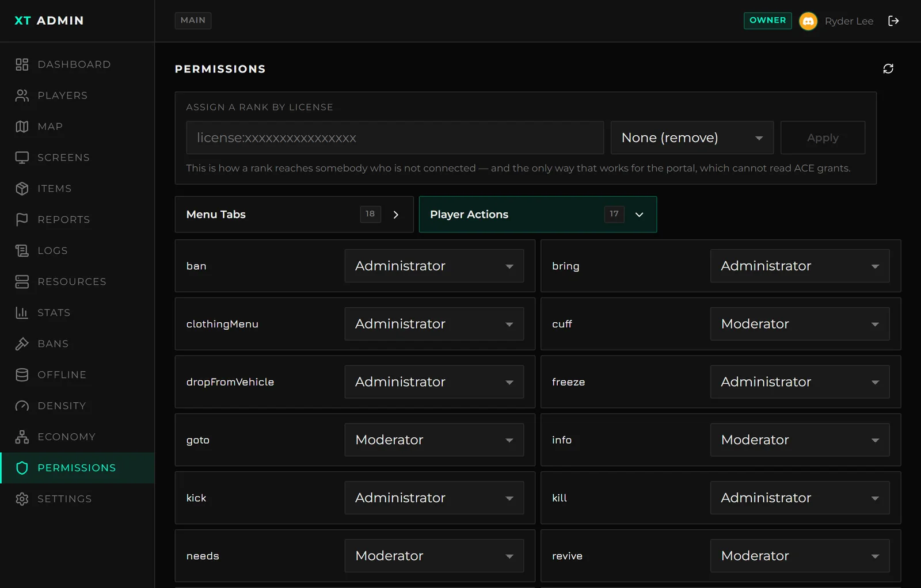Change the revive rank dropdown
This screenshot has height=588, width=921.
pyautogui.click(x=800, y=556)
